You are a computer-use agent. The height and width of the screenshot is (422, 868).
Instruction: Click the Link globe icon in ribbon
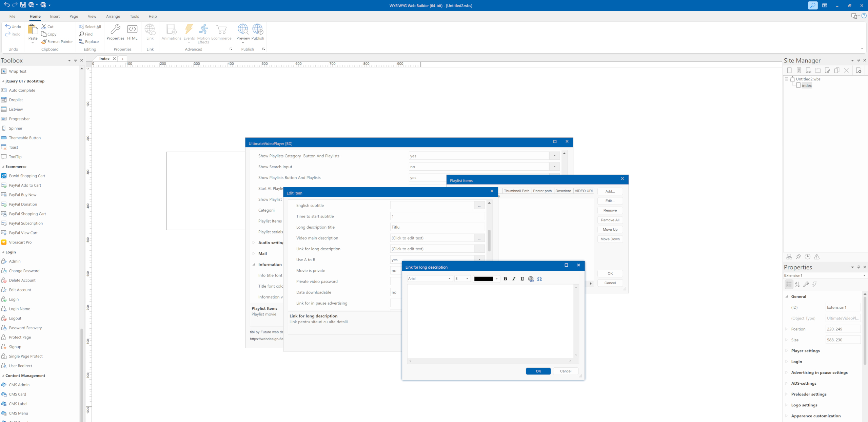coord(150,32)
